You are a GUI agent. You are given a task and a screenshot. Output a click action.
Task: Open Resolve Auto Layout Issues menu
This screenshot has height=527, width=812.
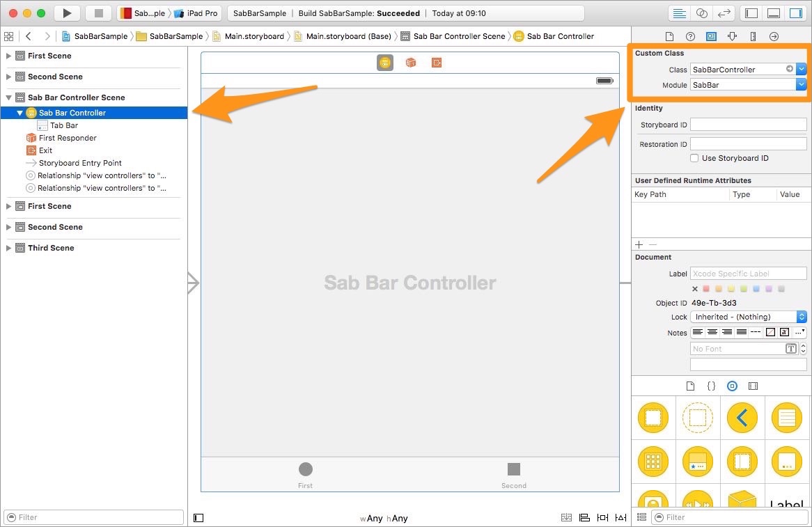620,517
